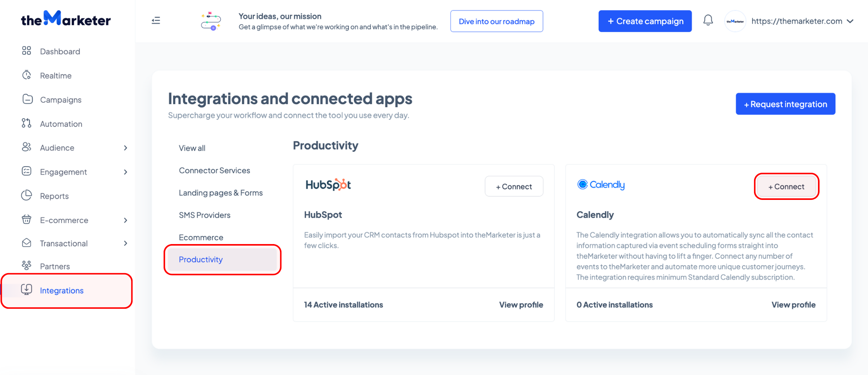Click the Reports pie chart icon

click(x=26, y=195)
